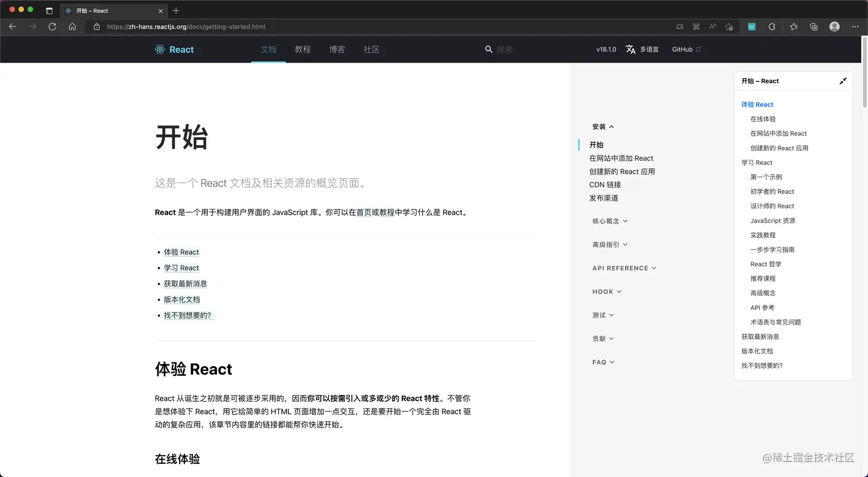
Task: Reload the page with the refresh icon
Action: click(52, 26)
